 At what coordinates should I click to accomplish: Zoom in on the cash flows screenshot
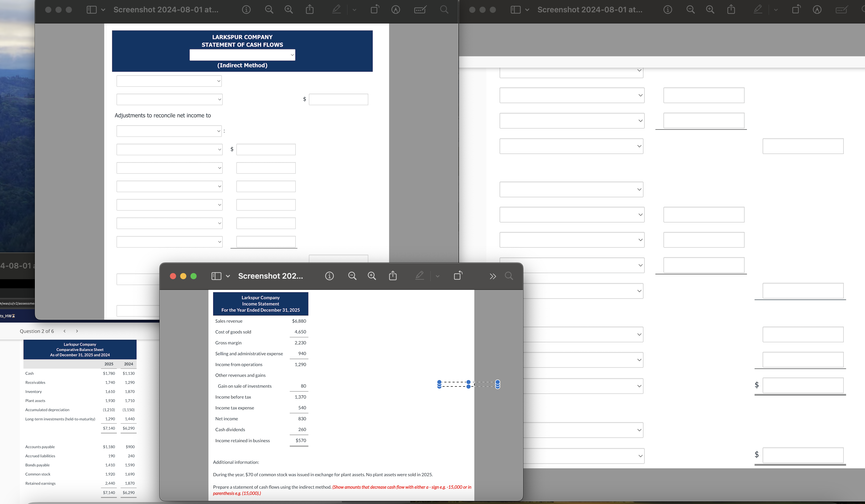tap(289, 9)
